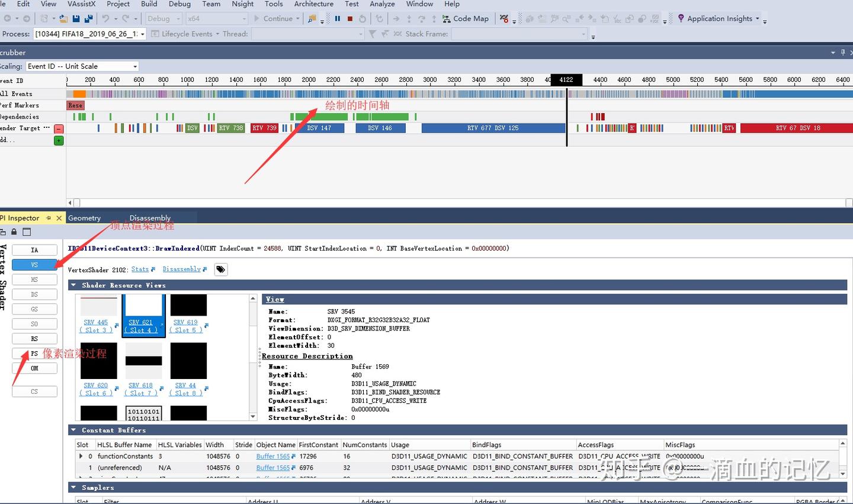853x504 pixels.
Task: Open the Nsight menu
Action: click(x=243, y=4)
